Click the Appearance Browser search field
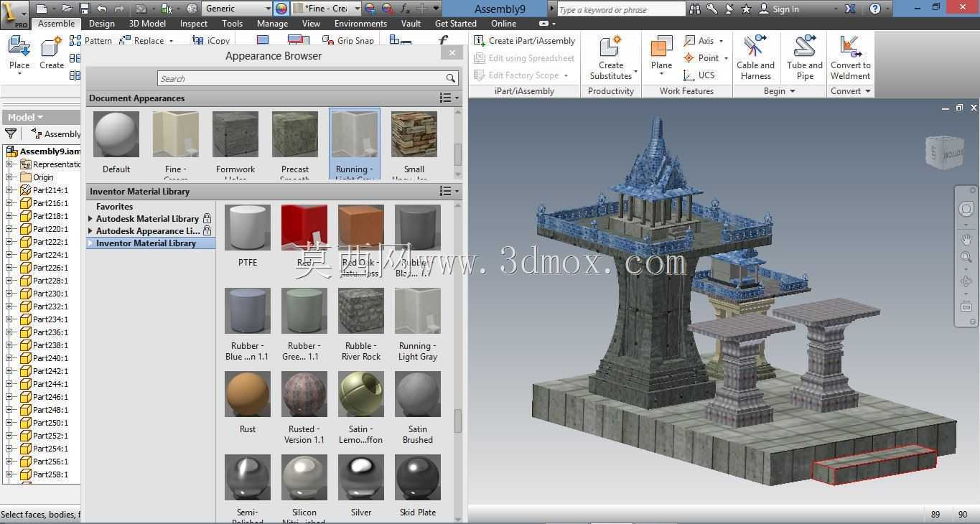The image size is (980, 524). [x=308, y=78]
